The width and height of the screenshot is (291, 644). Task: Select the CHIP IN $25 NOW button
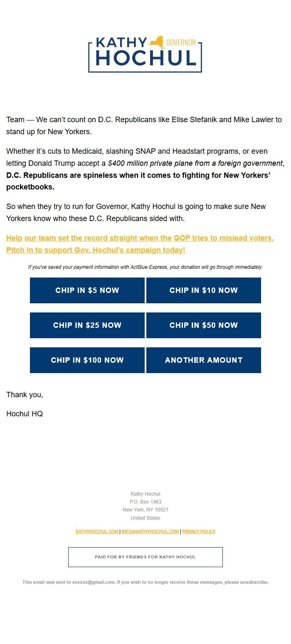pos(87,325)
